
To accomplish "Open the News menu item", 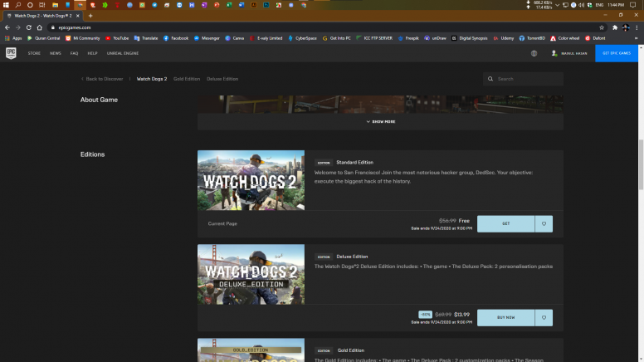I will [56, 53].
